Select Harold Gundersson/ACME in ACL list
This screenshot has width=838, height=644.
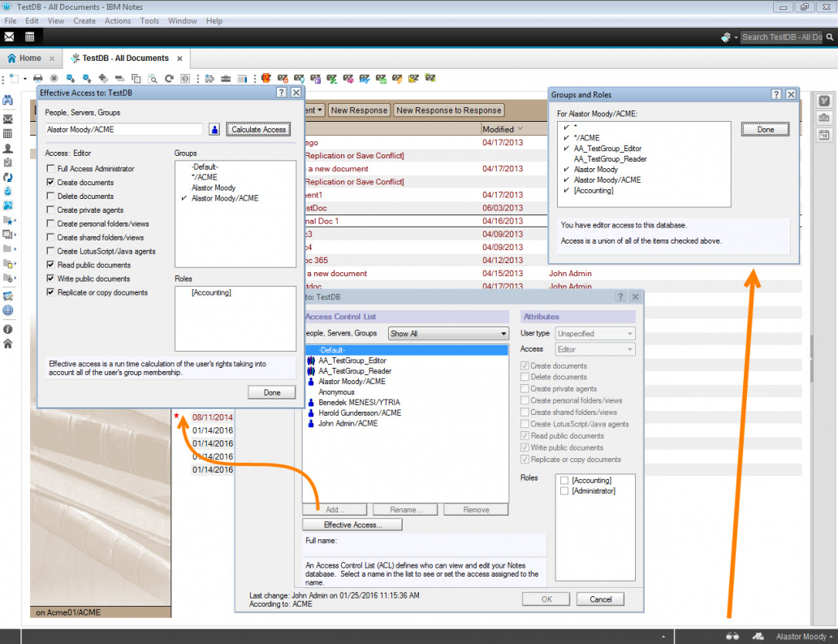360,413
